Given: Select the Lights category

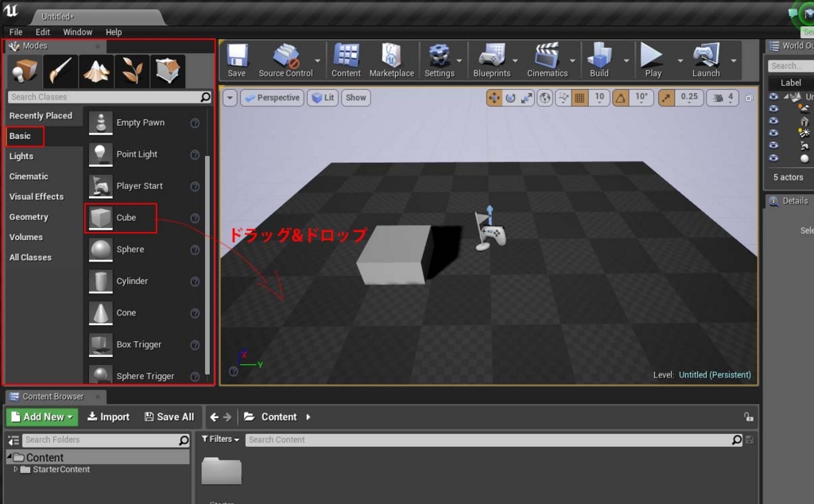Looking at the screenshot, I should [x=21, y=157].
